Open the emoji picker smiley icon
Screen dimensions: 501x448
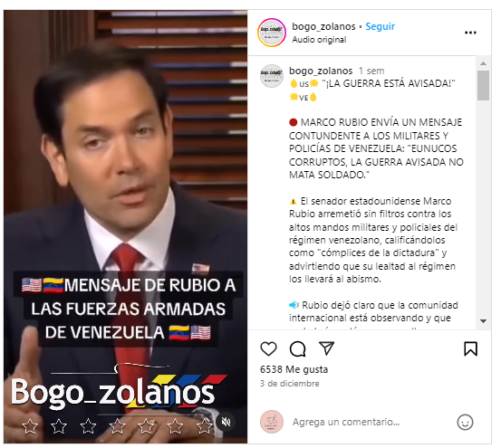click(x=465, y=422)
